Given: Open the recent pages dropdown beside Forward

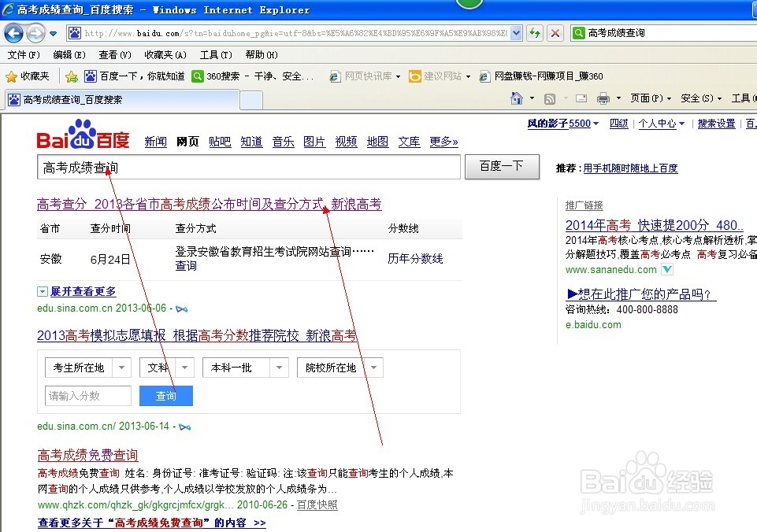Looking at the screenshot, I should click(x=53, y=33).
